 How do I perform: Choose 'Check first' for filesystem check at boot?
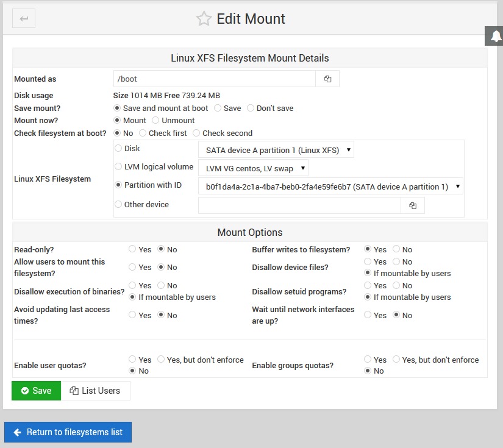pos(143,133)
